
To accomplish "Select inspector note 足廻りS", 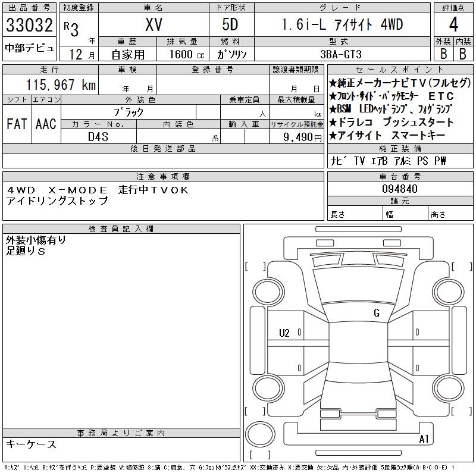I will click(x=26, y=250).
